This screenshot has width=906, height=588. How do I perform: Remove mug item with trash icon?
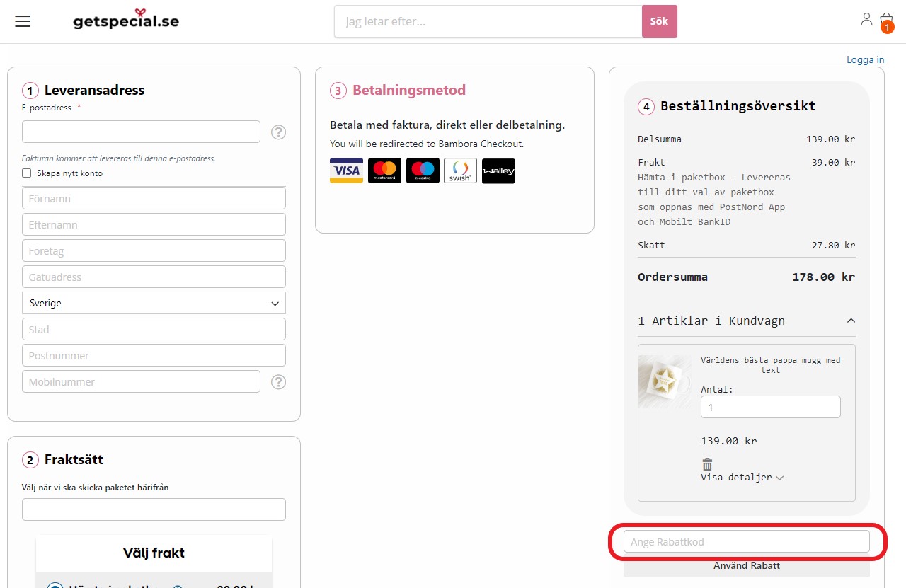pos(707,464)
